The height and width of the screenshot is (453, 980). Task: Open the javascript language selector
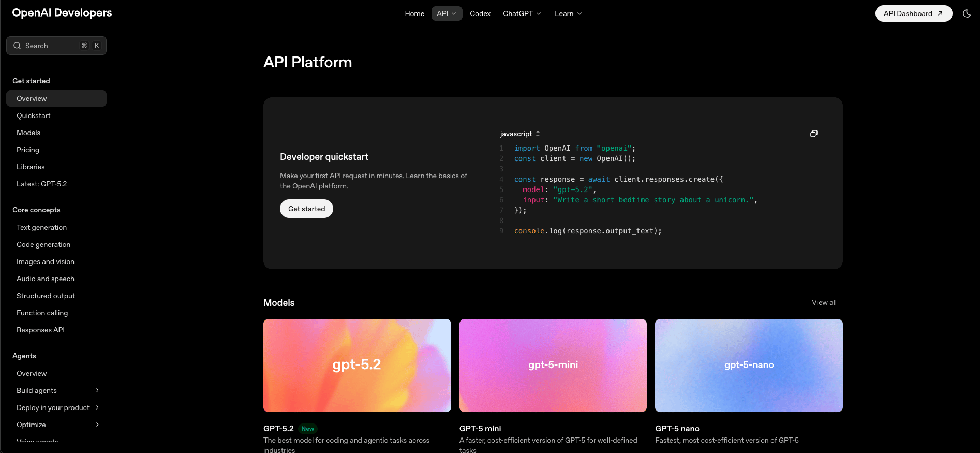tap(520, 134)
